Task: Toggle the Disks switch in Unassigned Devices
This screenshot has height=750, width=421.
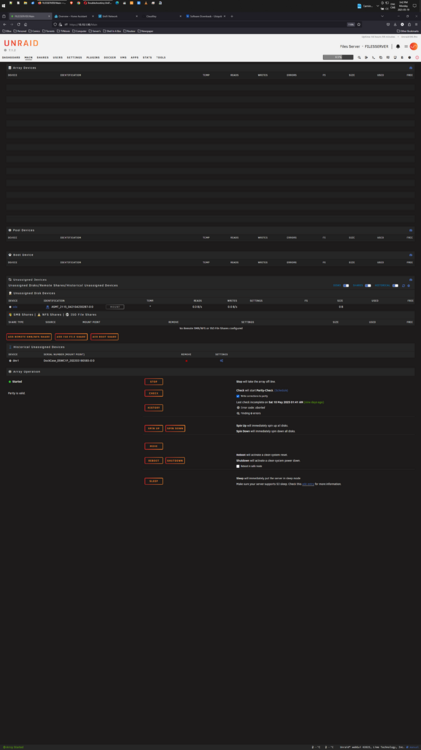Action: [x=346, y=286]
